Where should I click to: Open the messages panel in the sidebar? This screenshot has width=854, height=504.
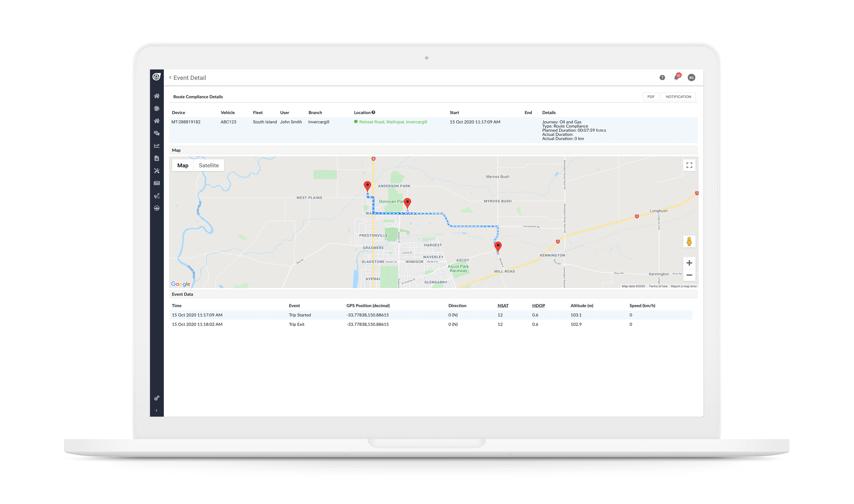click(x=157, y=133)
